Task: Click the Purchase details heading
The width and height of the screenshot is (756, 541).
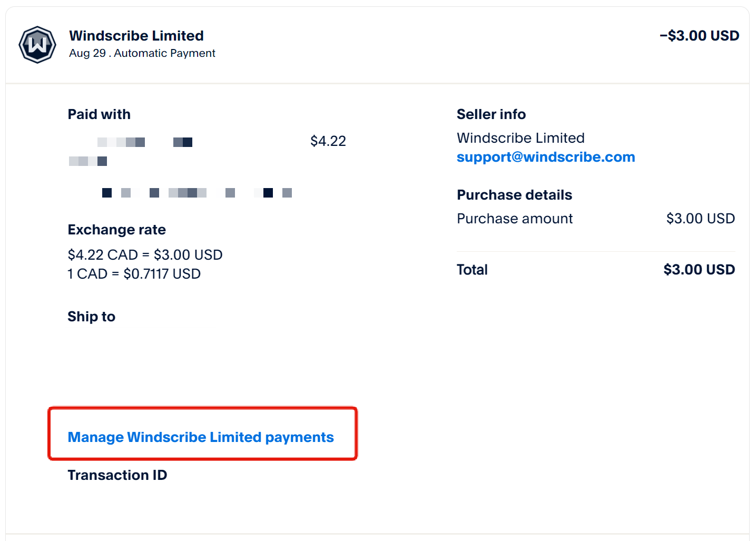Action: pyautogui.click(x=514, y=195)
